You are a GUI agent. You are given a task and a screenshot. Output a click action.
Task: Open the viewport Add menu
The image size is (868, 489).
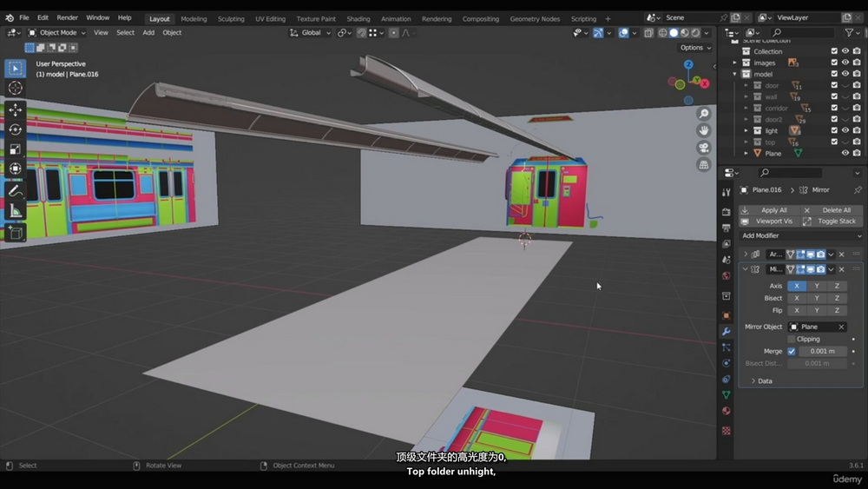coord(148,33)
